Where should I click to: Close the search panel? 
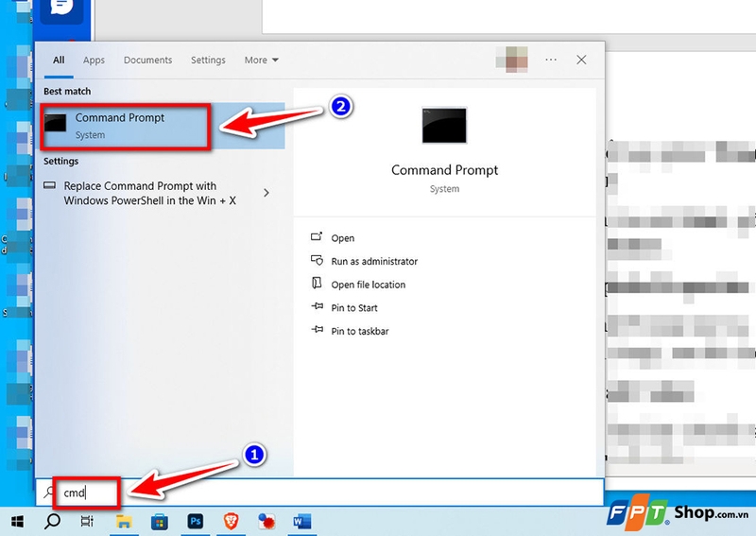click(581, 60)
